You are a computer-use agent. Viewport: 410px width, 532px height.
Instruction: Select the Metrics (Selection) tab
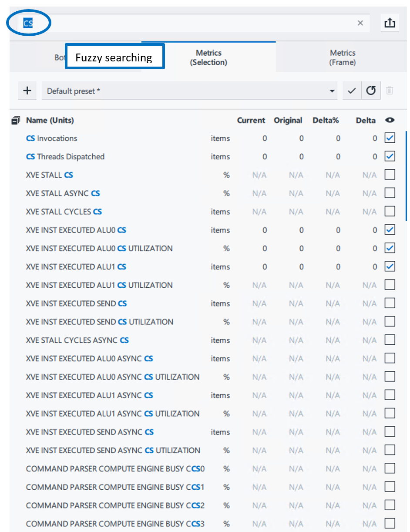click(x=208, y=57)
